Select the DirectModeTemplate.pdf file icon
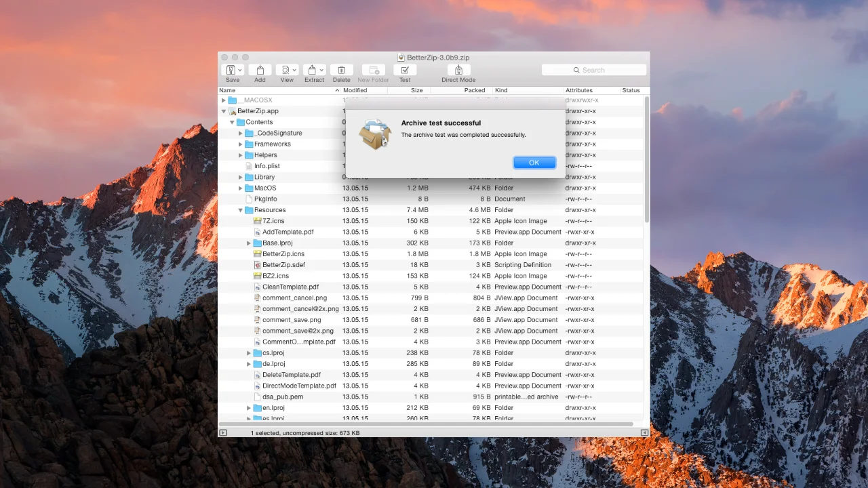The height and width of the screenshot is (488, 868). [x=257, y=386]
